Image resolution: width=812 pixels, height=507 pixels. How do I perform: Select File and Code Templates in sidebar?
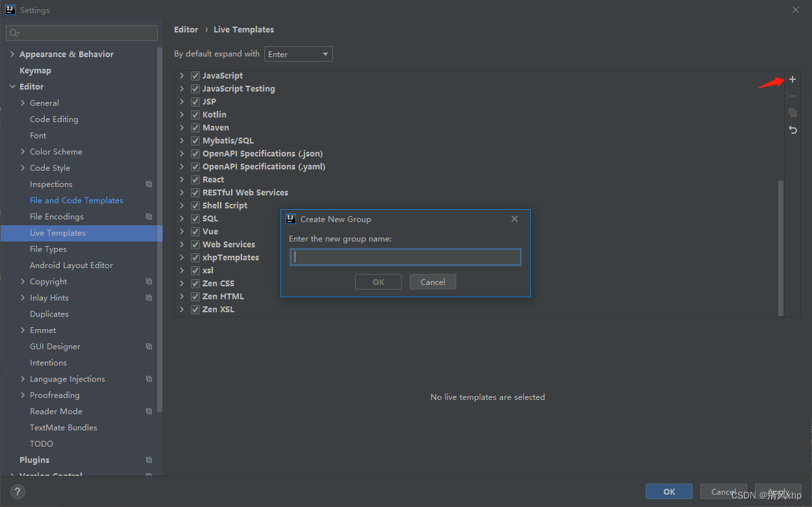click(76, 201)
